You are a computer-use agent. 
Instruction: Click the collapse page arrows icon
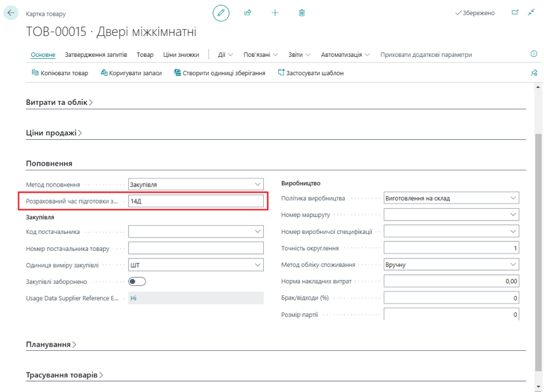531,13
